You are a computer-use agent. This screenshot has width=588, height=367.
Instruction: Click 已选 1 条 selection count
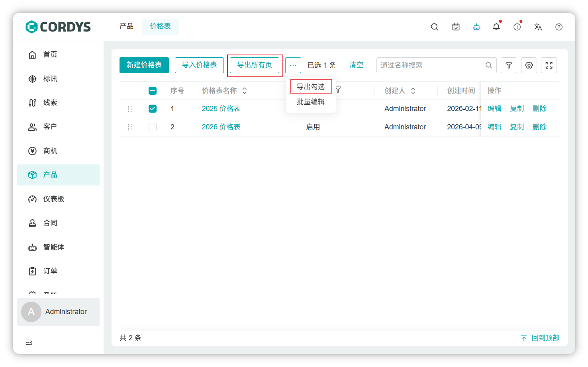tap(322, 65)
